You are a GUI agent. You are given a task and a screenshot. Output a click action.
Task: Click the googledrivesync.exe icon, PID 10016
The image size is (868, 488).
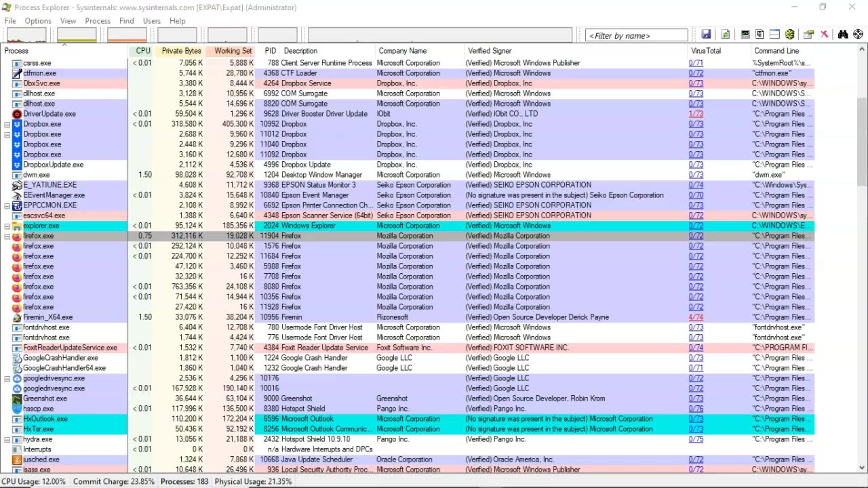[18, 388]
